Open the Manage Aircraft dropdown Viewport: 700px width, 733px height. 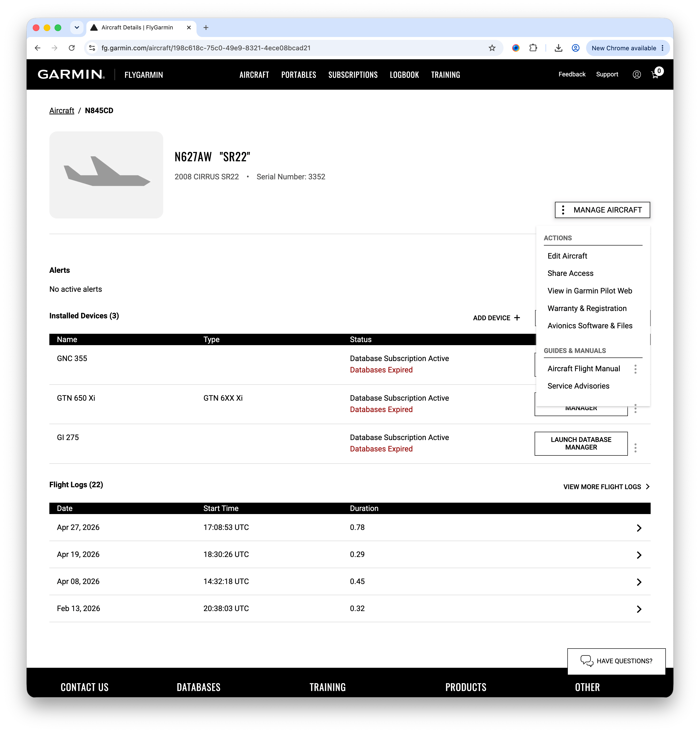click(602, 210)
